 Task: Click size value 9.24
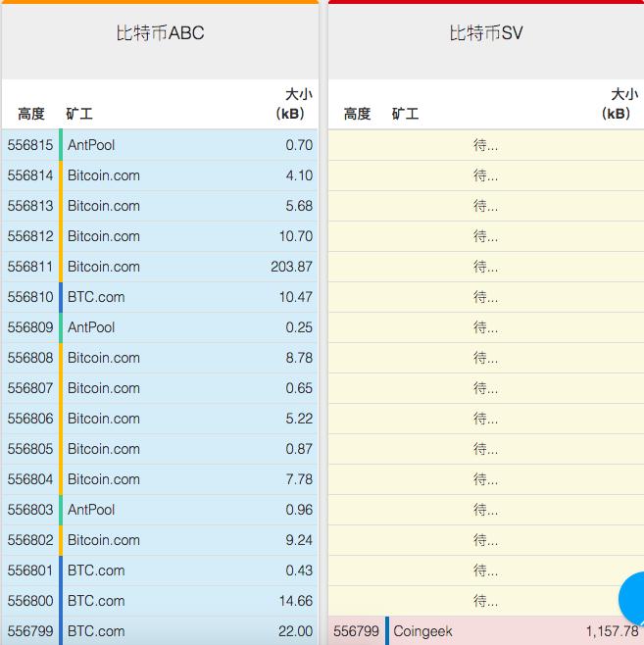(x=299, y=540)
